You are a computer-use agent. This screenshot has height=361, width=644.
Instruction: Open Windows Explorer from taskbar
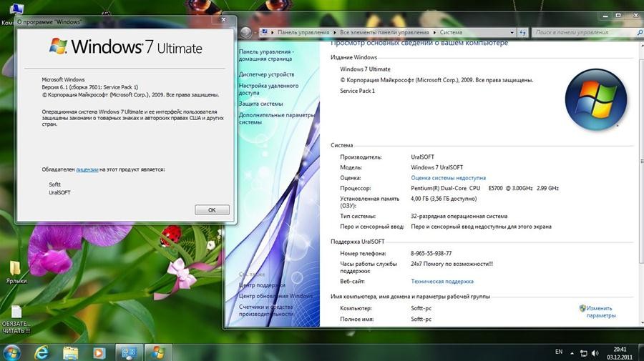coord(70,352)
